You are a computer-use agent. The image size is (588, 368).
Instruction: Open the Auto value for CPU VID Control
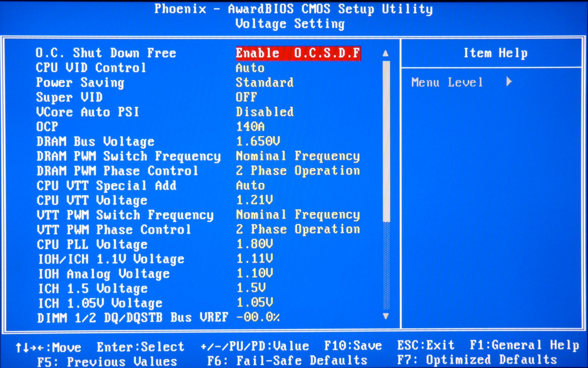[250, 68]
